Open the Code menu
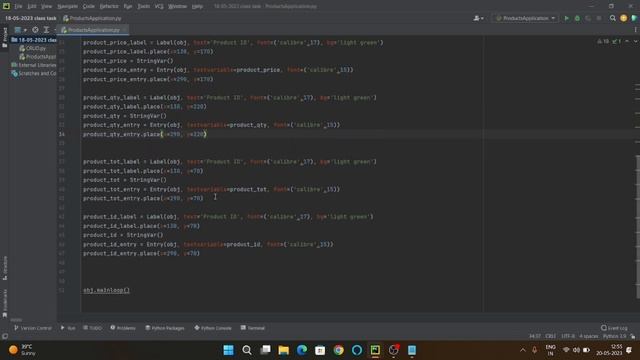This screenshot has height=360, width=640. (89, 7)
